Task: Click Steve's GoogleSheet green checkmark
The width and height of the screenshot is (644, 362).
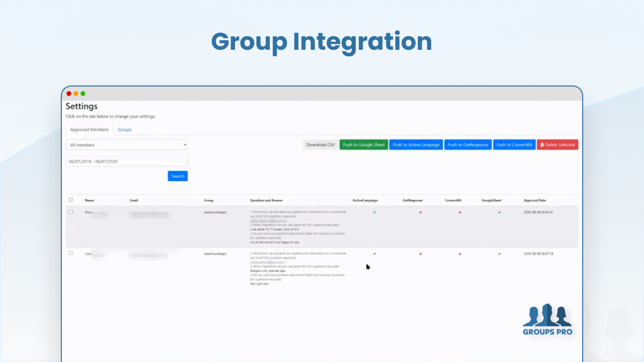Action: pyautogui.click(x=500, y=212)
